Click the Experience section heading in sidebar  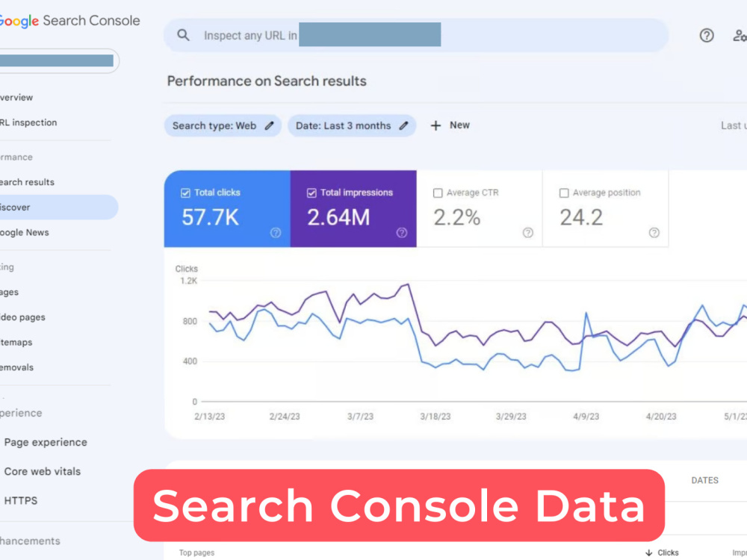tap(21, 414)
